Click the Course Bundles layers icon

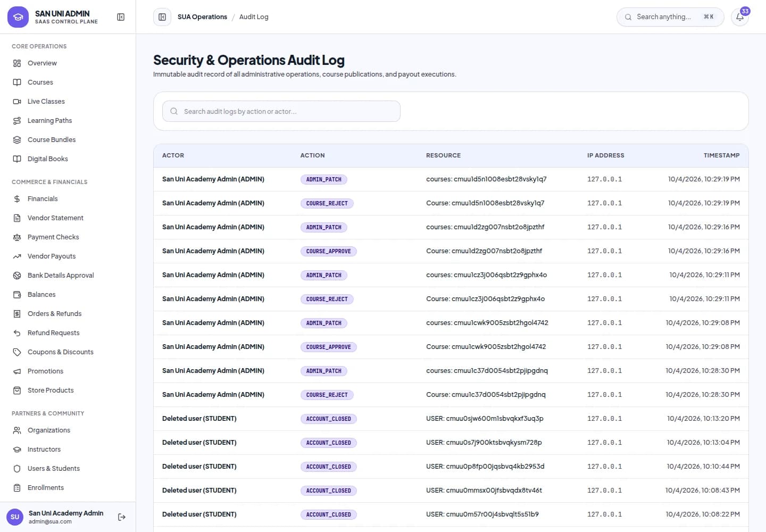point(17,140)
